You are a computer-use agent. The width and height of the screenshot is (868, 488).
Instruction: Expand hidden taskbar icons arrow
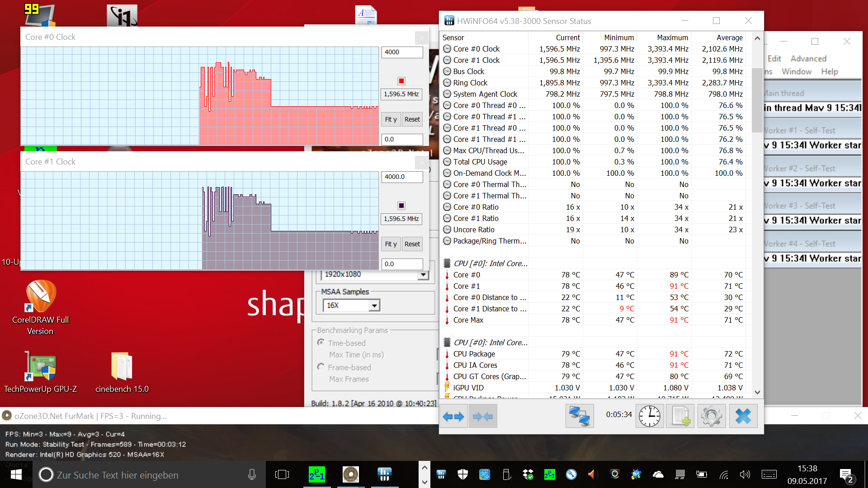pyautogui.click(x=424, y=468)
